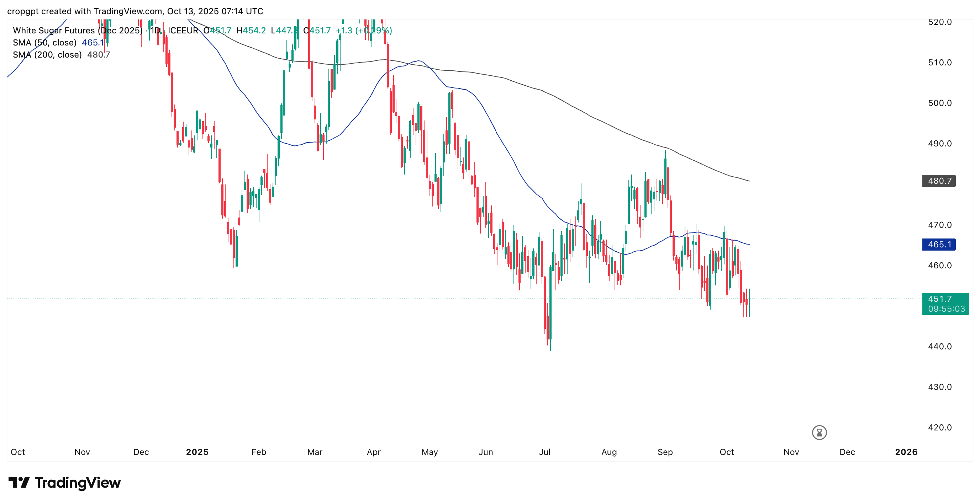Click the 2025 year marker on the time axis
This screenshot has width=980, height=504.
tap(197, 452)
